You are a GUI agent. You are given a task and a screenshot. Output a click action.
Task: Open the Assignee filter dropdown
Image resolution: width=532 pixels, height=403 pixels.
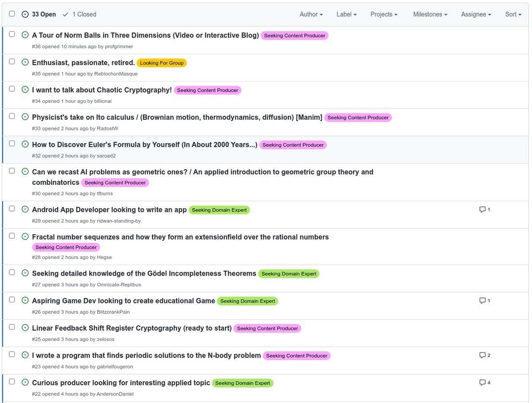point(476,14)
